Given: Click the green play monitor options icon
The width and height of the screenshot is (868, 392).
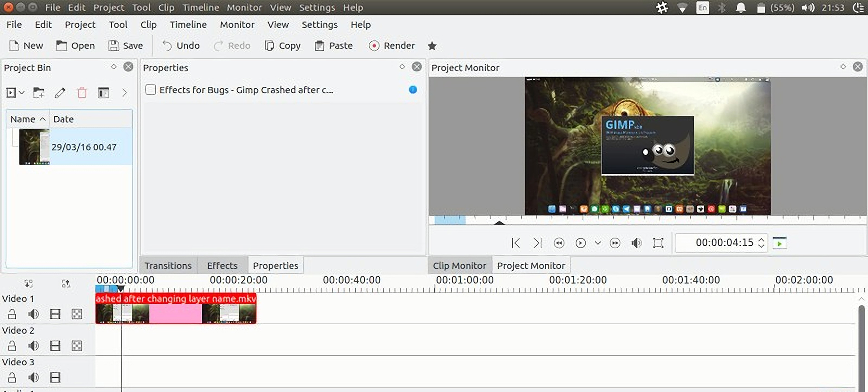Looking at the screenshot, I should 779,243.
